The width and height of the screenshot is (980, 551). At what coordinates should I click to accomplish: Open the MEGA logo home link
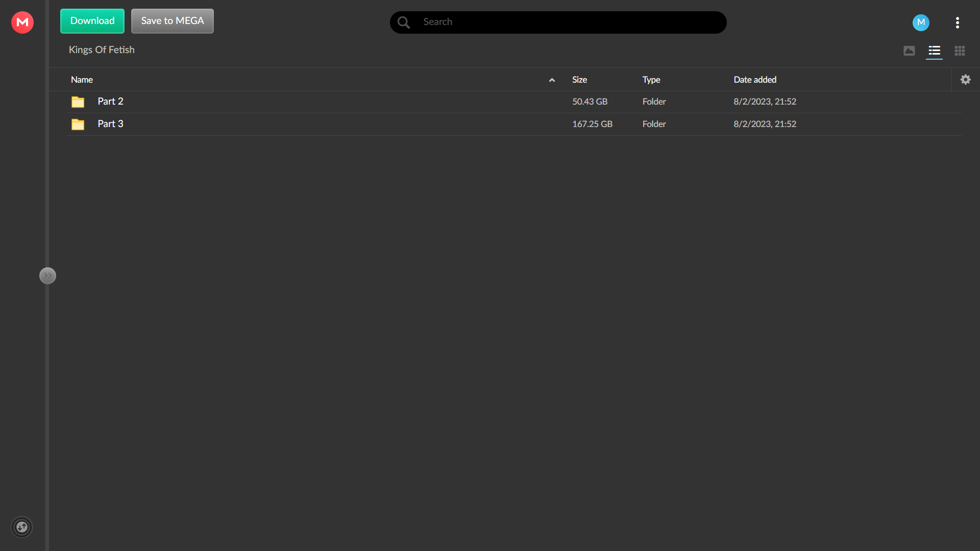tap(22, 22)
